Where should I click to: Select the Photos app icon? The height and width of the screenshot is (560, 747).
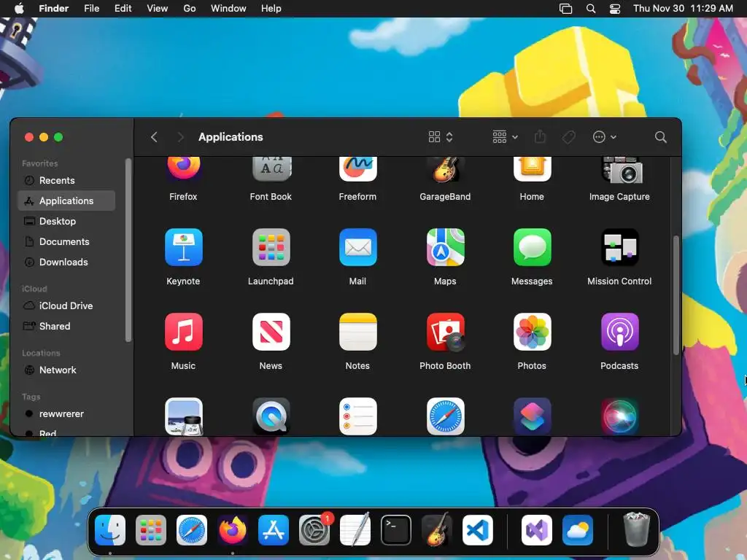pos(532,332)
